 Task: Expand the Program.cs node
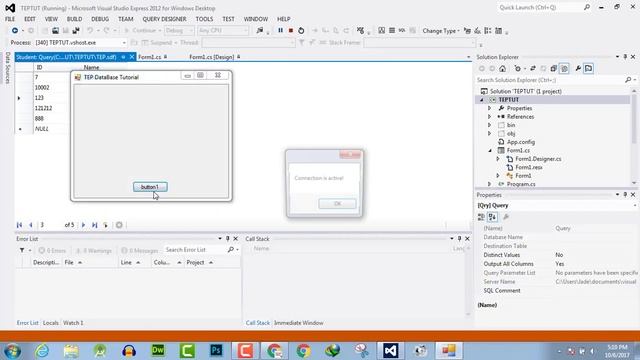(489, 184)
